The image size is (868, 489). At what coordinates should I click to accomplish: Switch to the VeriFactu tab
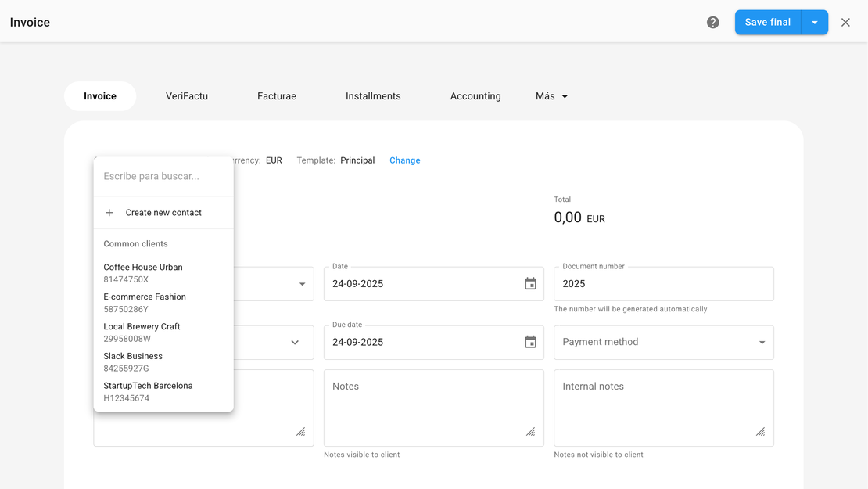point(187,96)
